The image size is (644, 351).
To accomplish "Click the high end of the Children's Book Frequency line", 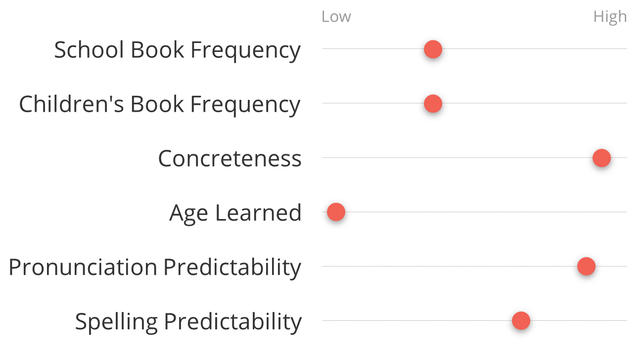I will [624, 103].
